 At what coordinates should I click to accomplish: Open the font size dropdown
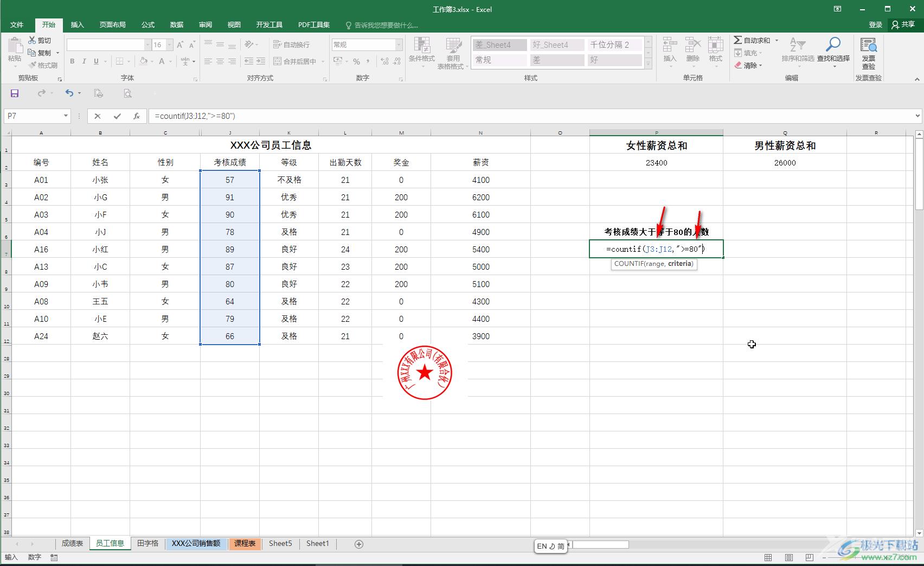pyautogui.click(x=170, y=44)
